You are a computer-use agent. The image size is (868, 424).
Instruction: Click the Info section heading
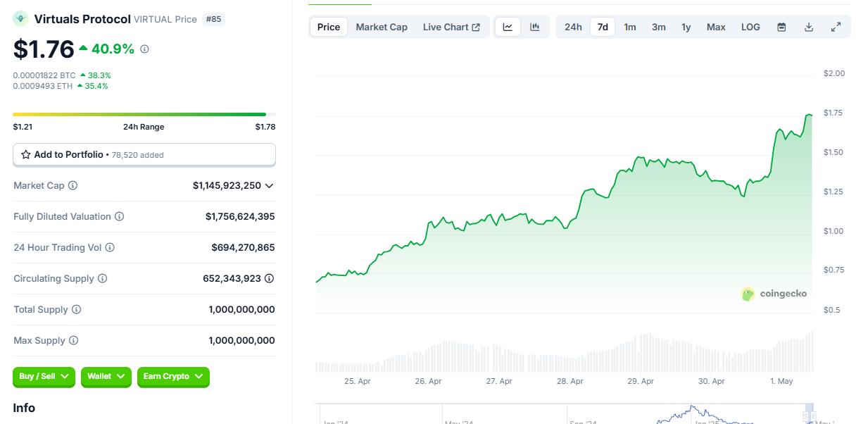(24, 408)
